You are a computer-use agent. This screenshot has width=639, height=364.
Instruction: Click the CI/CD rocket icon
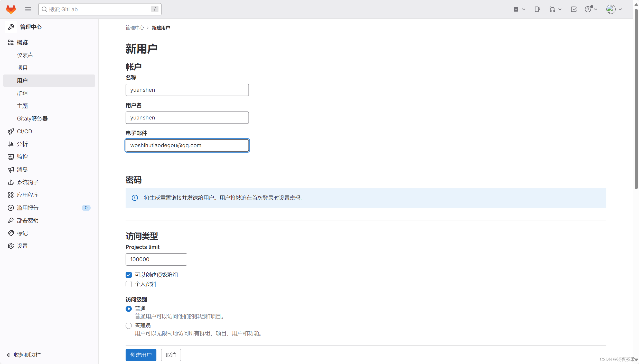[x=11, y=132]
